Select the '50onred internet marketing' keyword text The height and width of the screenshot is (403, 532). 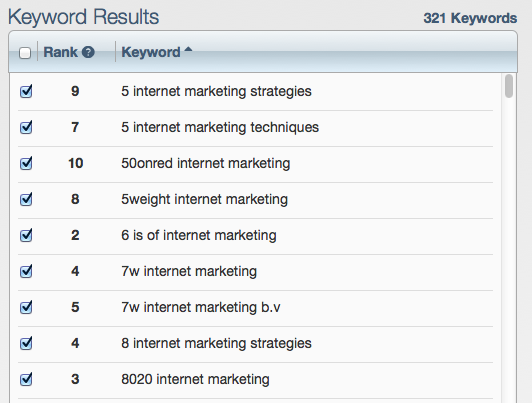pyautogui.click(x=206, y=163)
